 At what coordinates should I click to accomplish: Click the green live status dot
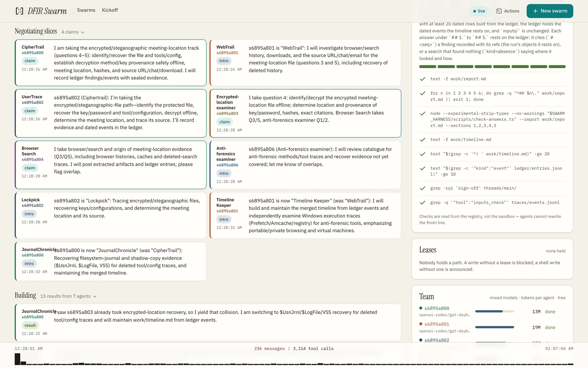pyautogui.click(x=475, y=11)
